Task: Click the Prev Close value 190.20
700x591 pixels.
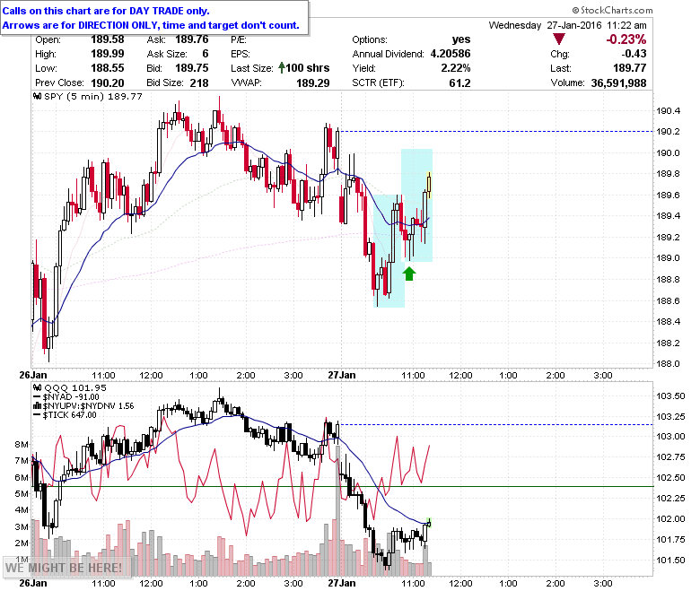Action: tap(108, 83)
